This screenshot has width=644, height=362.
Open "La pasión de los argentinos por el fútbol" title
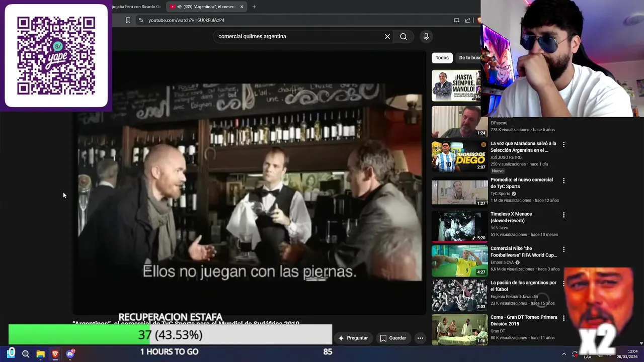coord(523,286)
